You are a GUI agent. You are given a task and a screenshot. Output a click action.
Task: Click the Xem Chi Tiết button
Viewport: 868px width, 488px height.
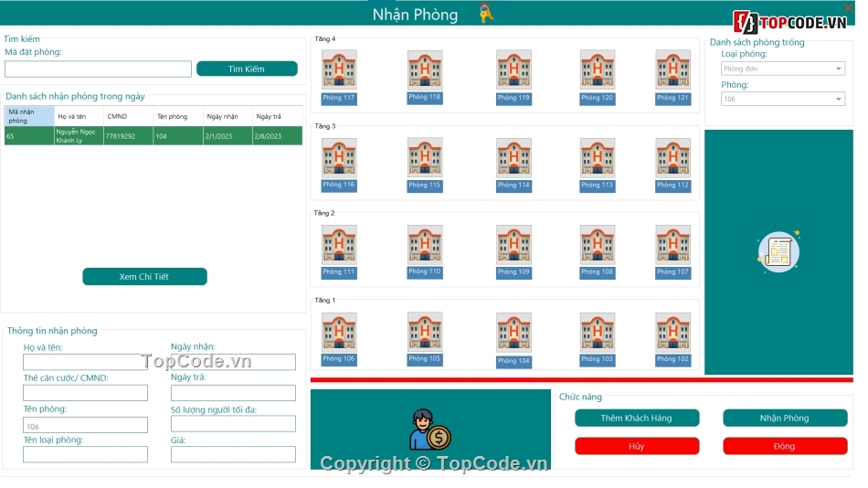point(144,277)
